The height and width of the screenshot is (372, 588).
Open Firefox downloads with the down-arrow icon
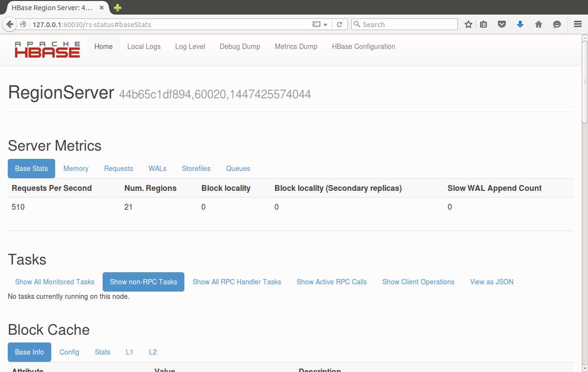520,24
